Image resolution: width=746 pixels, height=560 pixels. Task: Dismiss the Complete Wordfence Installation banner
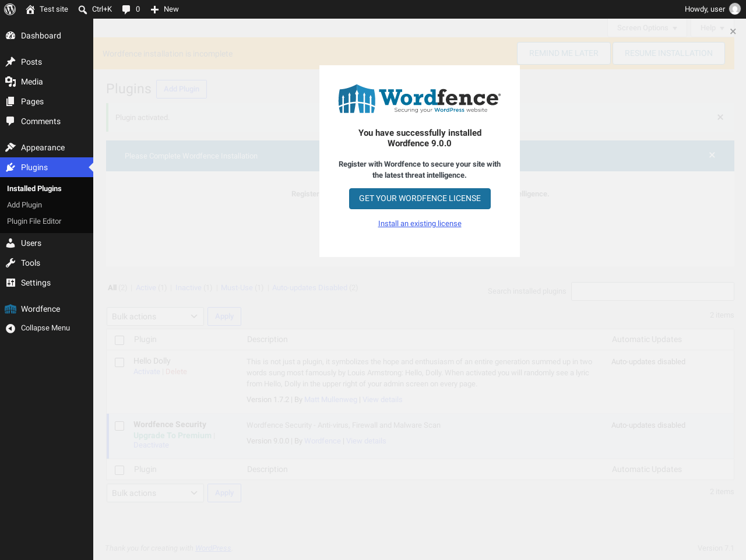712,155
